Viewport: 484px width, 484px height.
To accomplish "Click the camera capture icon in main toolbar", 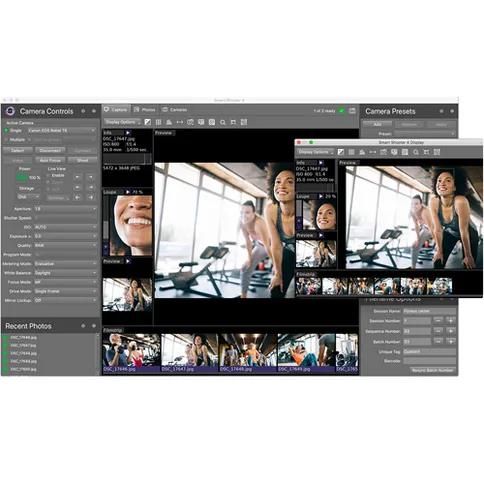I will point(190,122).
